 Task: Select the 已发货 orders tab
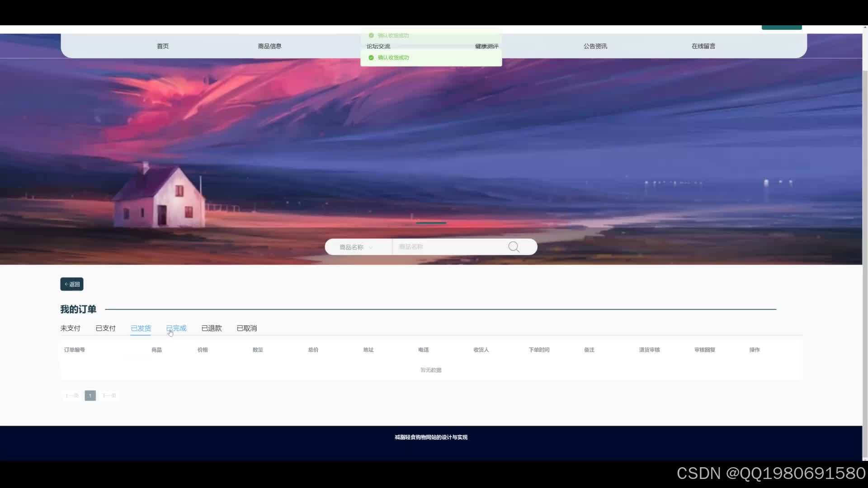pos(141,328)
